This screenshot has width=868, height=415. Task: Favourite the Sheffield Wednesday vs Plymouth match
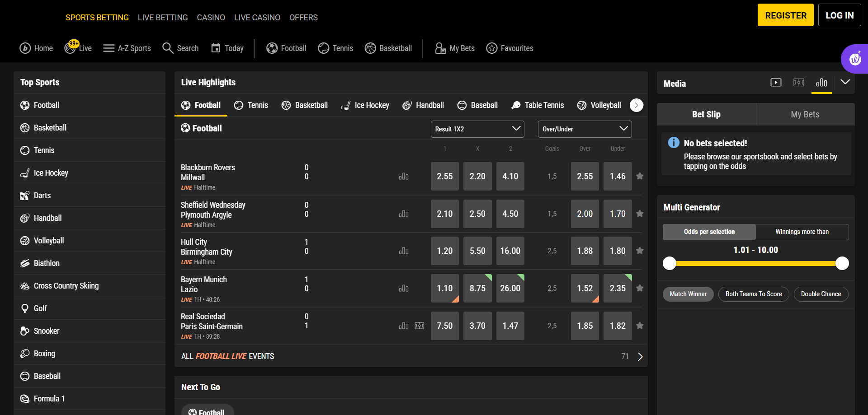click(640, 214)
